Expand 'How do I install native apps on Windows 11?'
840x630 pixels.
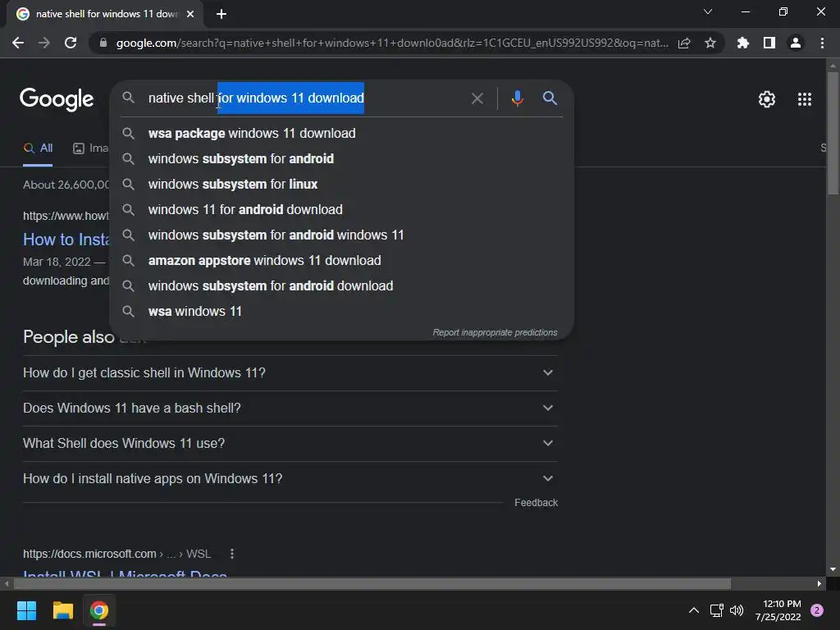pyautogui.click(x=290, y=479)
